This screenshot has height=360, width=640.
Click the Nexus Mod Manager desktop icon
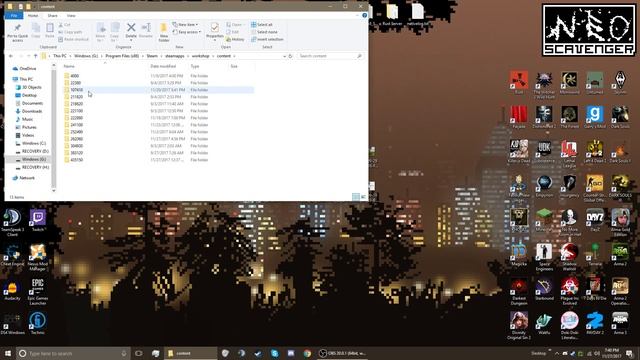point(38,258)
